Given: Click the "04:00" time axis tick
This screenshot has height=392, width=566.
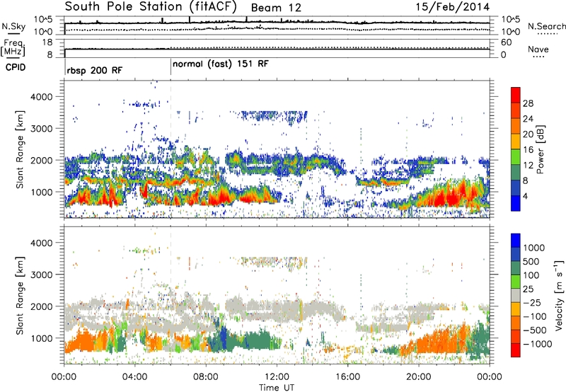Looking at the screenshot, I should click(134, 377).
